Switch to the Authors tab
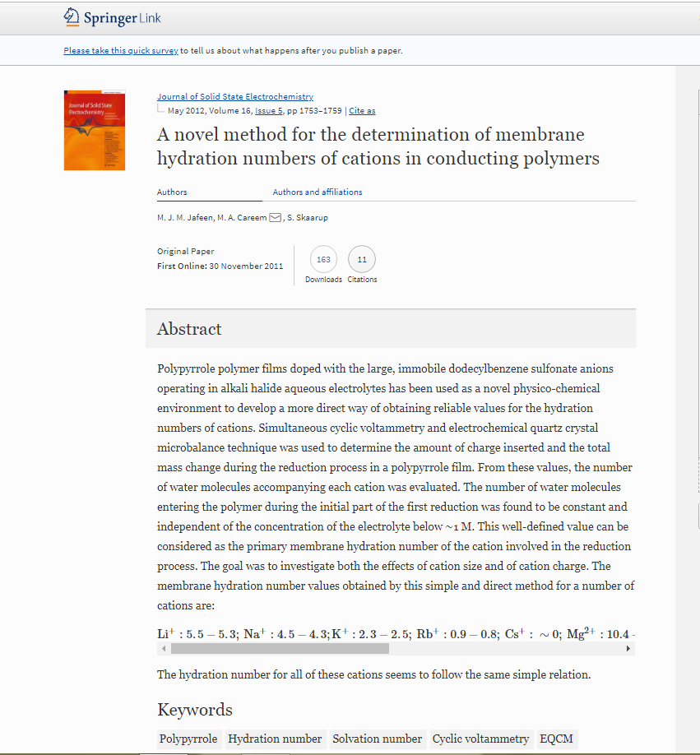 172,192
